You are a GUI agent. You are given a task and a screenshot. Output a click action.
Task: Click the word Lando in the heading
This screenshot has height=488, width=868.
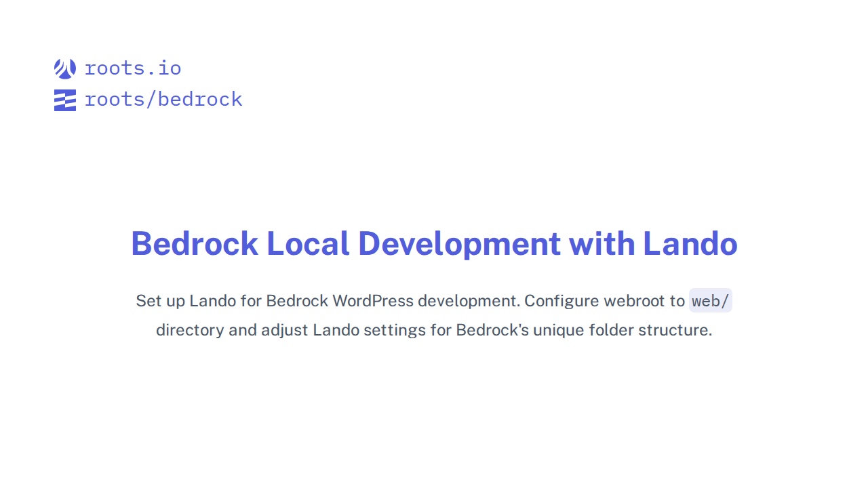tap(690, 244)
